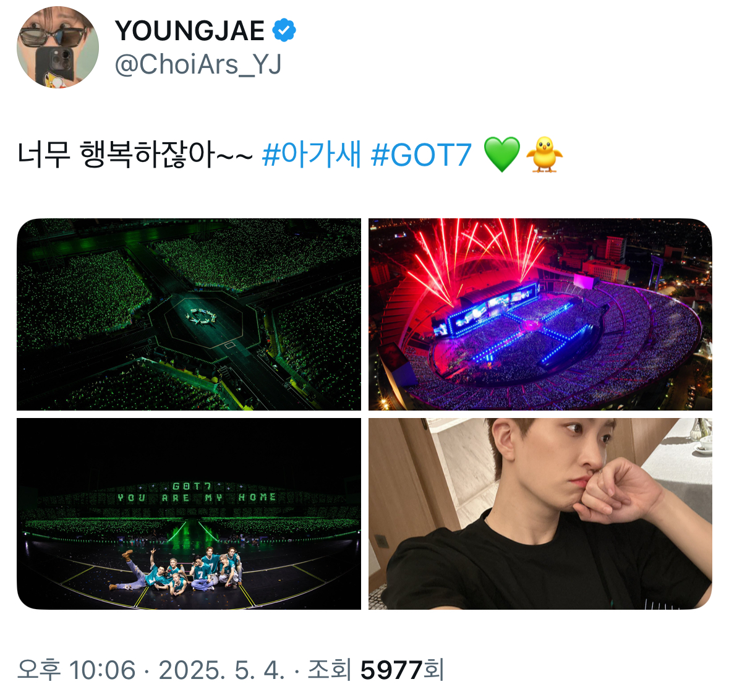Screen dimensions: 729x700
Task: Open the YOUNGJAE display name
Action: tap(190, 31)
